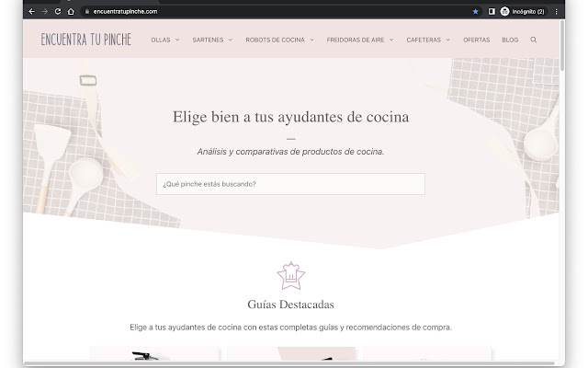Open the Chrome three-dot menu

tap(557, 12)
